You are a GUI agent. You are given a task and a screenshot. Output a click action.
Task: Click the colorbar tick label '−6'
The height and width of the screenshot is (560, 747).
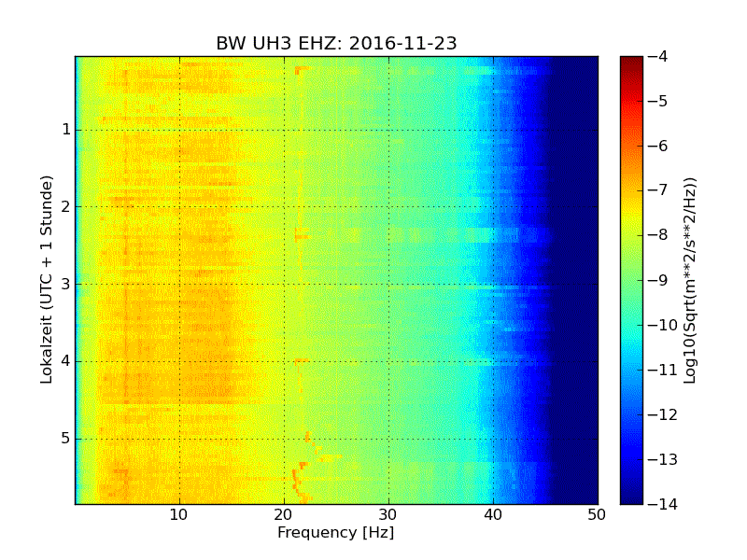point(658,147)
